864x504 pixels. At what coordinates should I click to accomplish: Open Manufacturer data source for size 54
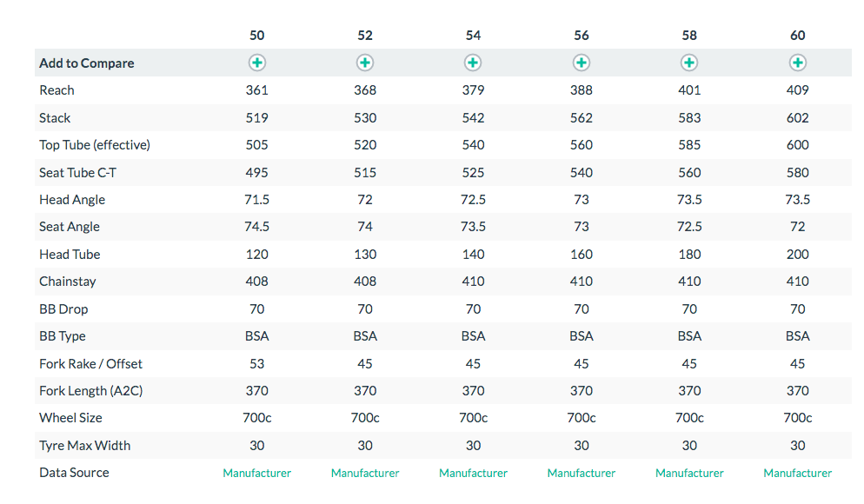[473, 473]
